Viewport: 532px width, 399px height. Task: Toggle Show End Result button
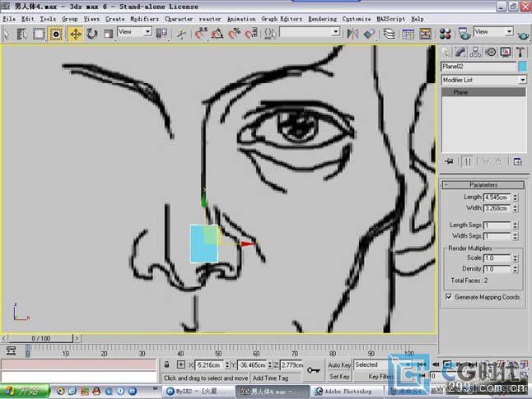click(x=468, y=161)
